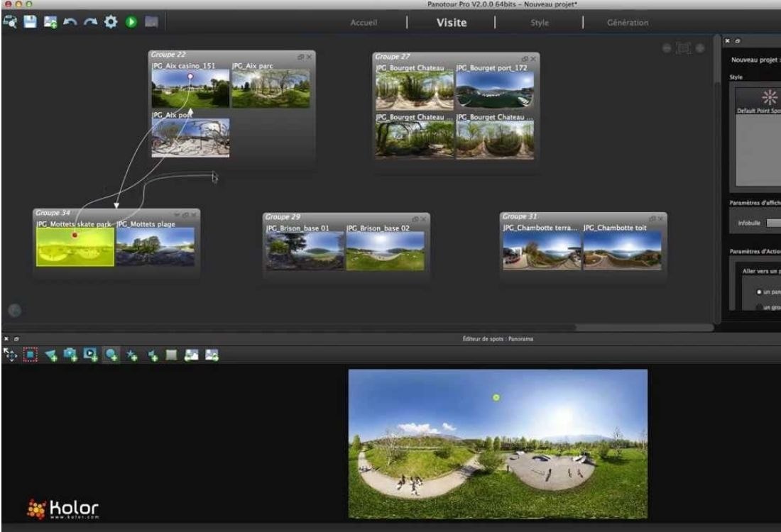The image size is (781, 532).
Task: Click the add sound spot icon
Action: pyautogui.click(x=153, y=354)
